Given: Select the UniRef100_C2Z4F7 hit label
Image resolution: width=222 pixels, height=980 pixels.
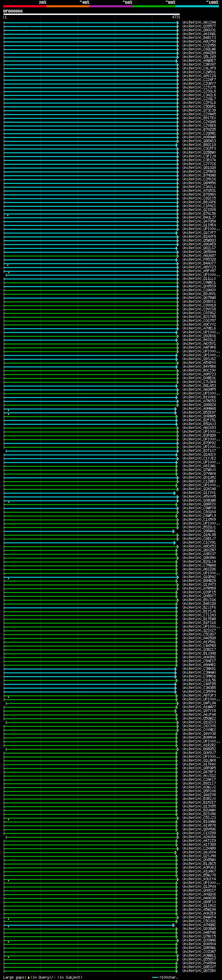Looking at the screenshot, I should pyautogui.click(x=199, y=80).
